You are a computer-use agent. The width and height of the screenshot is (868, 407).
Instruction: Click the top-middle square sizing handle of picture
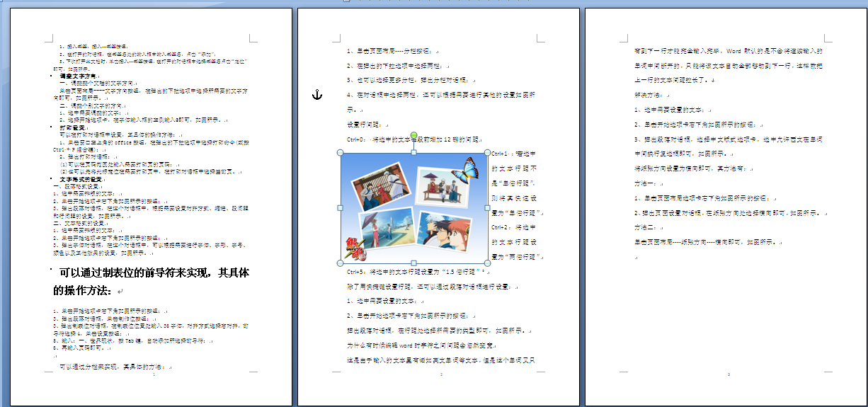[413, 152]
